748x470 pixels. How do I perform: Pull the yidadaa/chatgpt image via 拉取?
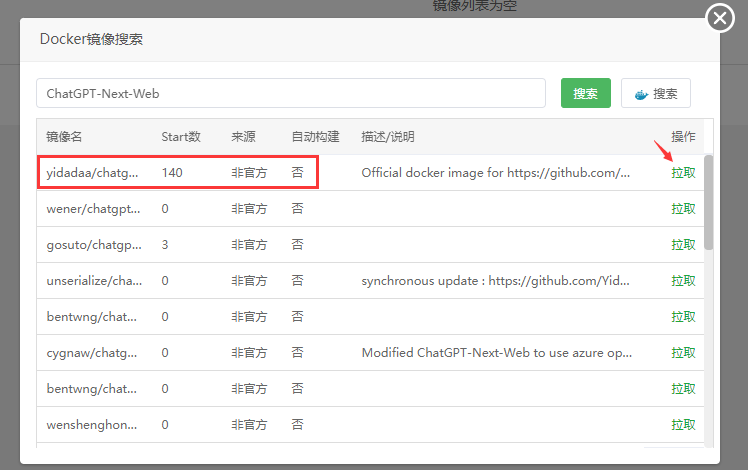point(683,173)
